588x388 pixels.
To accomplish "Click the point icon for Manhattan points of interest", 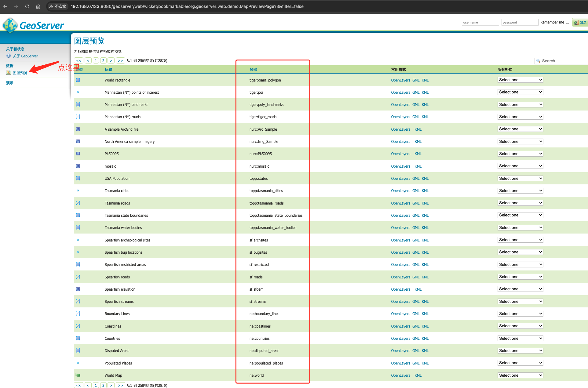I will pyautogui.click(x=78, y=92).
